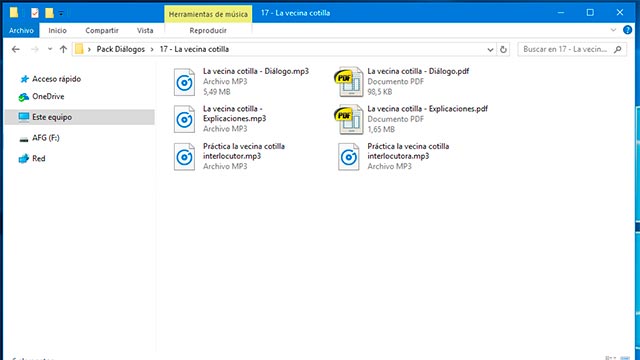Image resolution: width=640 pixels, height=360 pixels.
Task: Switch to the Vista ribbon tab
Action: tap(145, 31)
